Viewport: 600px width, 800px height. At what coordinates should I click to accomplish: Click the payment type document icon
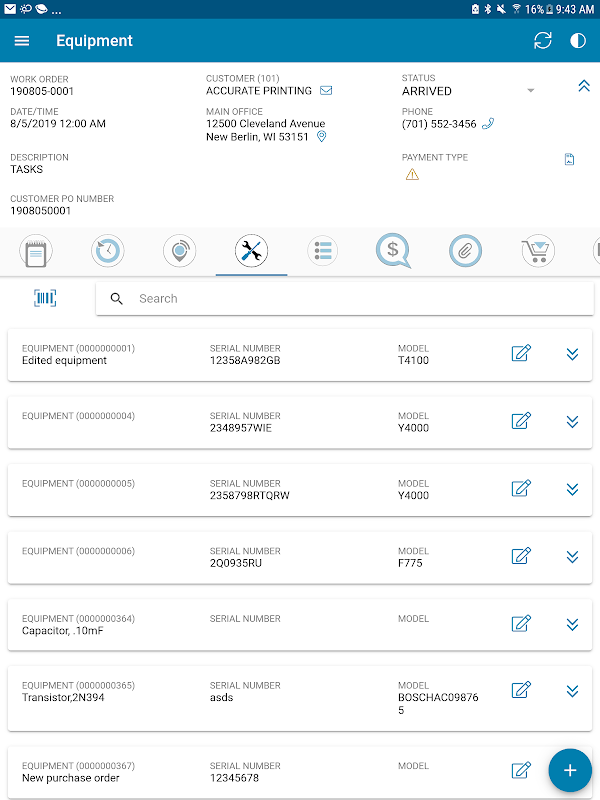tap(569, 159)
